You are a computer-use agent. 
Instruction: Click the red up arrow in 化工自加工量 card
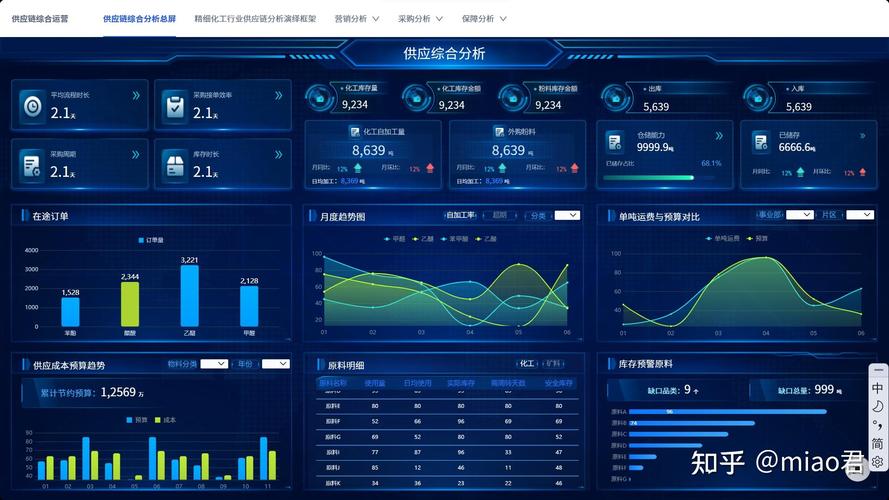click(430, 168)
